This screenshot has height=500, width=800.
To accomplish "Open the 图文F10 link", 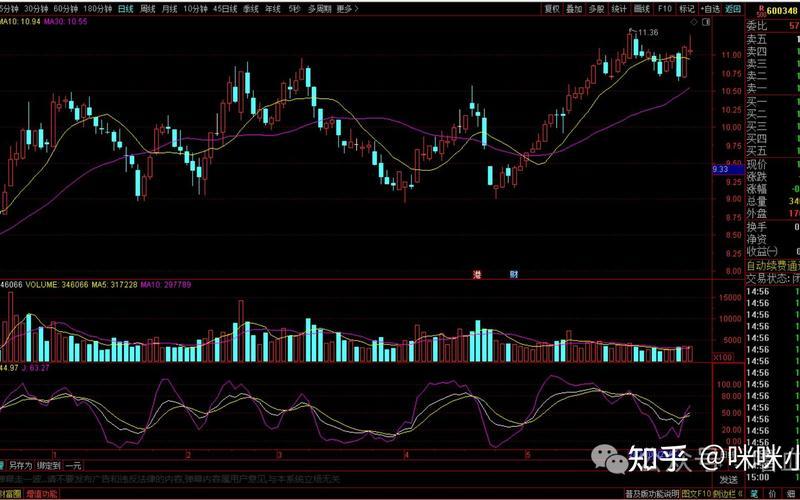I will [x=696, y=494].
